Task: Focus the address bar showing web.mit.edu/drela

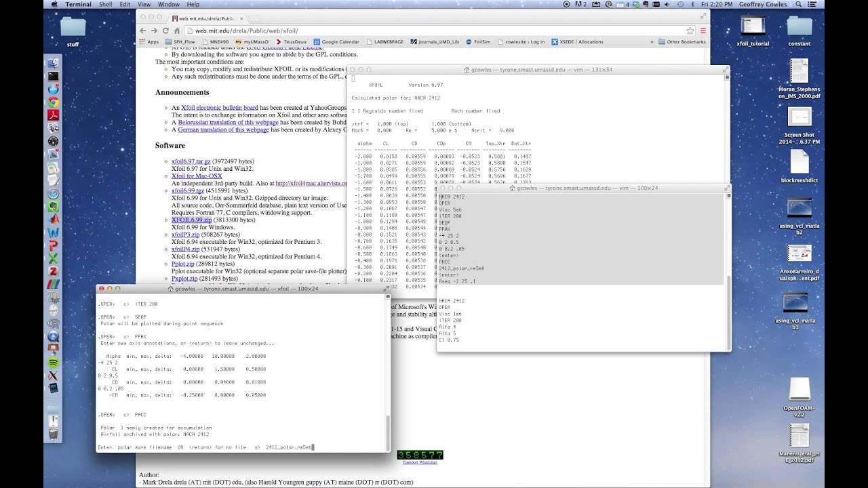Action: pyautogui.click(x=434, y=30)
